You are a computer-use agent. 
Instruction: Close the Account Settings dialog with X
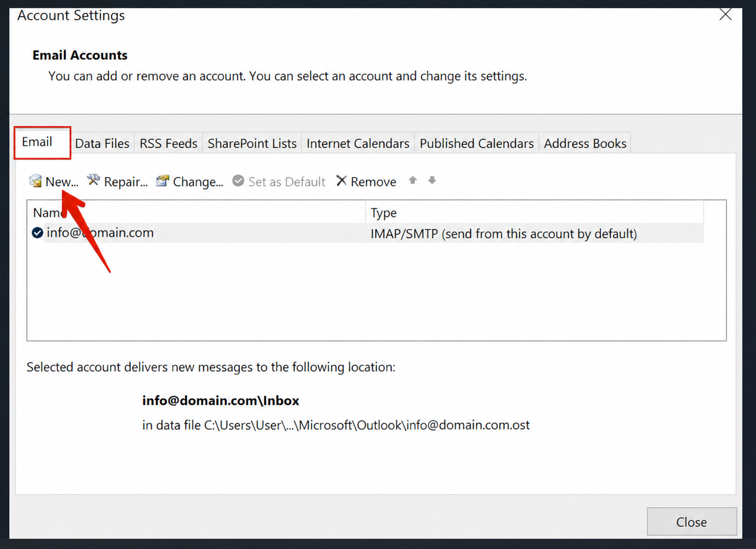click(726, 14)
